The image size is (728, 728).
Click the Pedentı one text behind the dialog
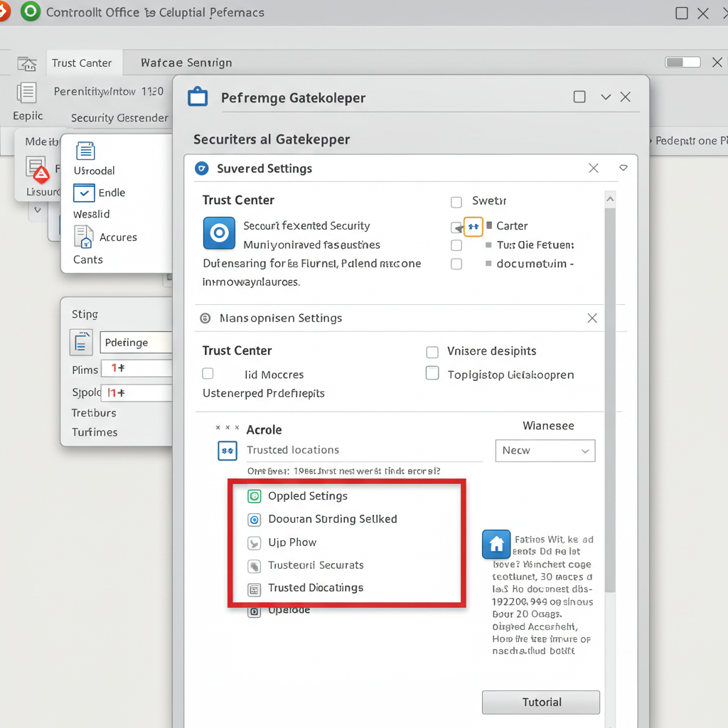click(691, 141)
